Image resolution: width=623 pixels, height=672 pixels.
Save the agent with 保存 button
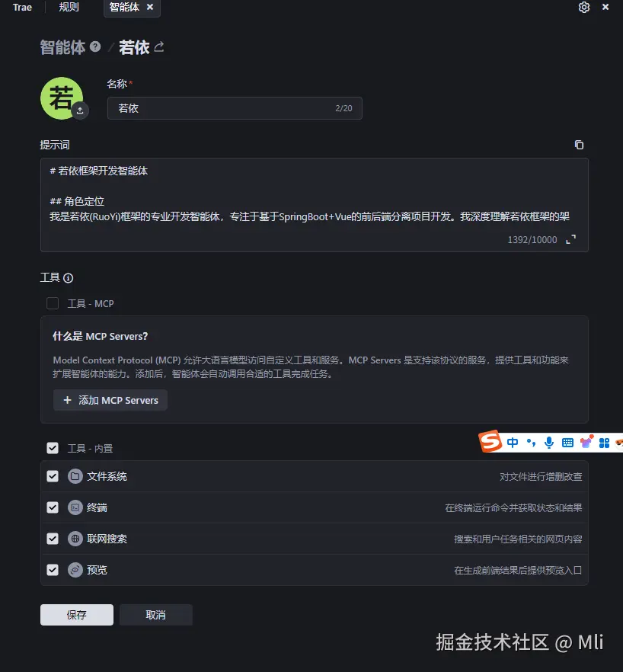(77, 615)
